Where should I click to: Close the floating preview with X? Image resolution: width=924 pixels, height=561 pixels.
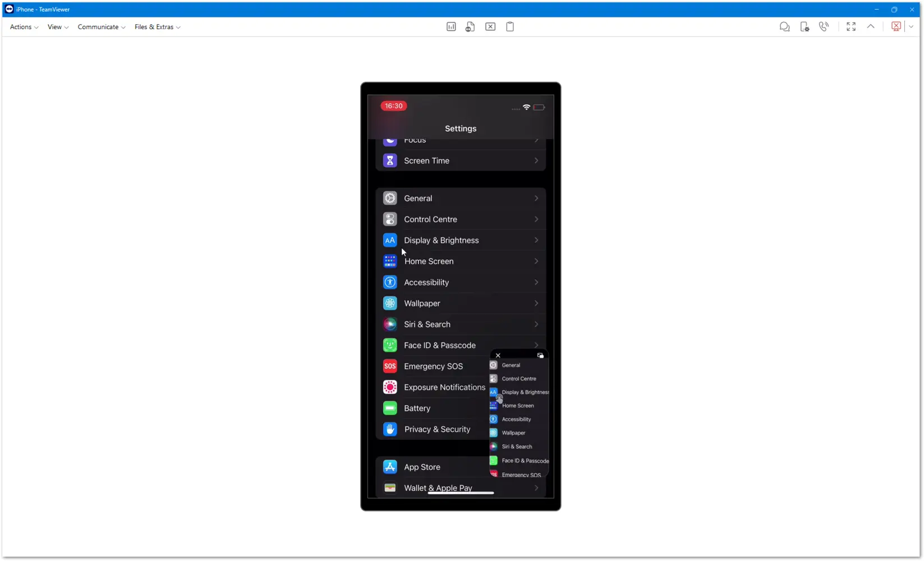pyautogui.click(x=498, y=356)
